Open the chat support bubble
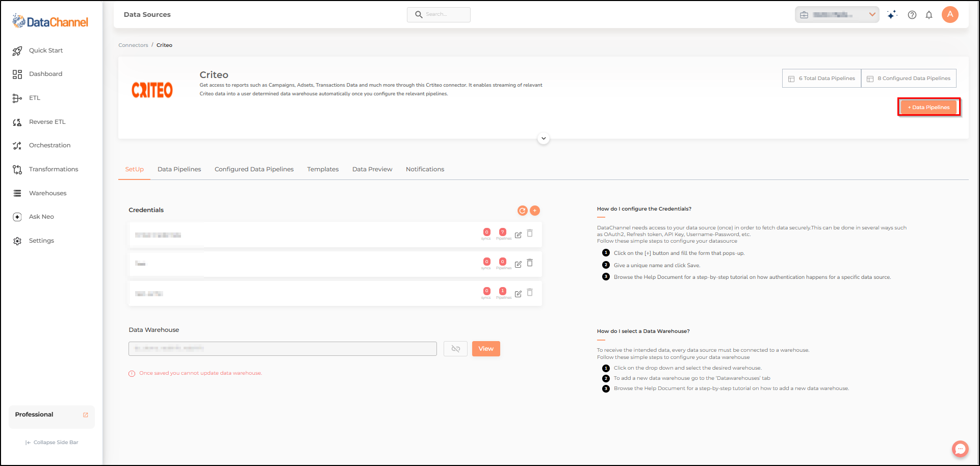This screenshot has width=980, height=466. (x=960, y=449)
